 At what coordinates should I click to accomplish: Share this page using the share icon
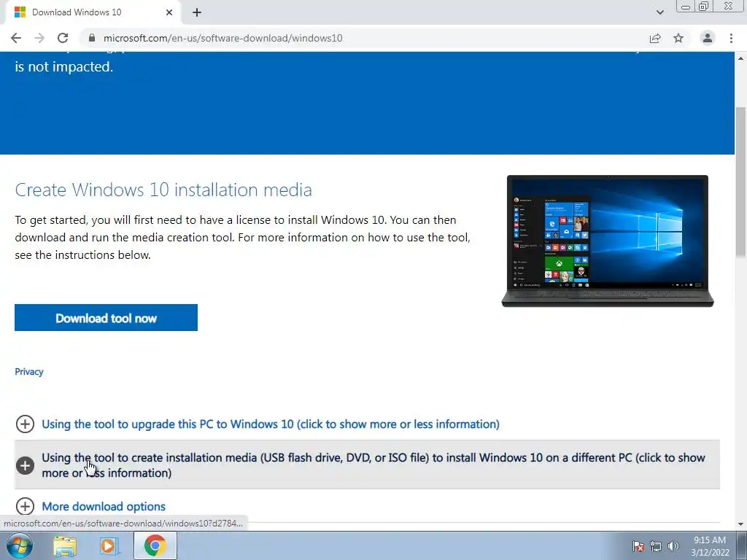[x=655, y=38]
